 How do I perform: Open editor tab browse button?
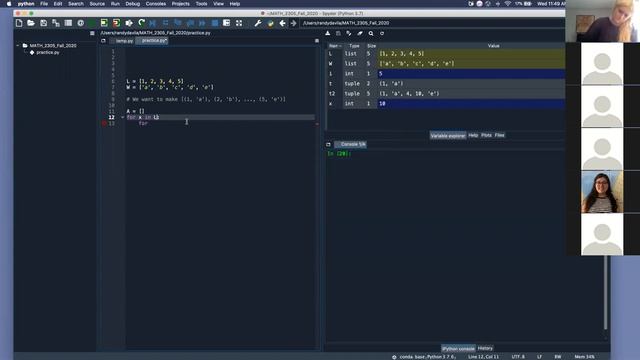pyautogui.click(x=103, y=41)
